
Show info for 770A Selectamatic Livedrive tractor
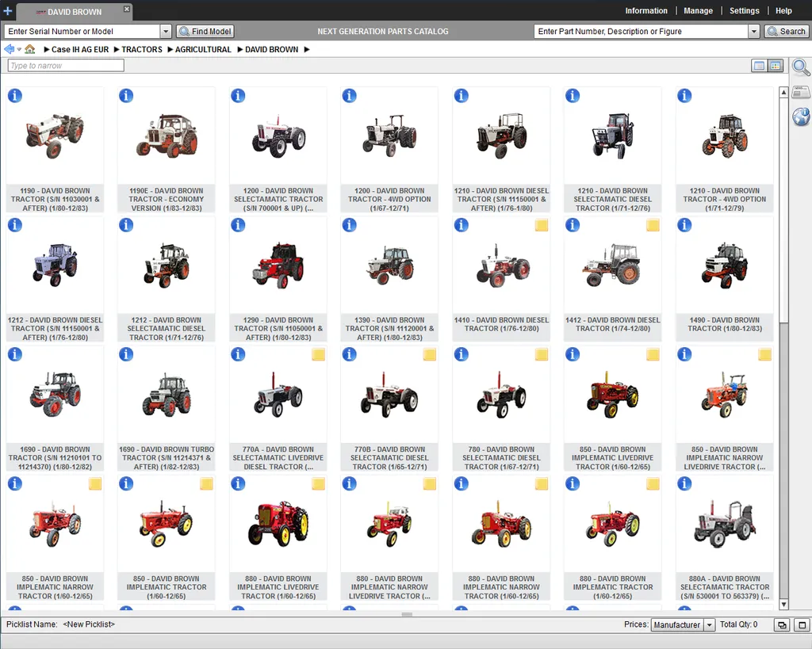(238, 354)
